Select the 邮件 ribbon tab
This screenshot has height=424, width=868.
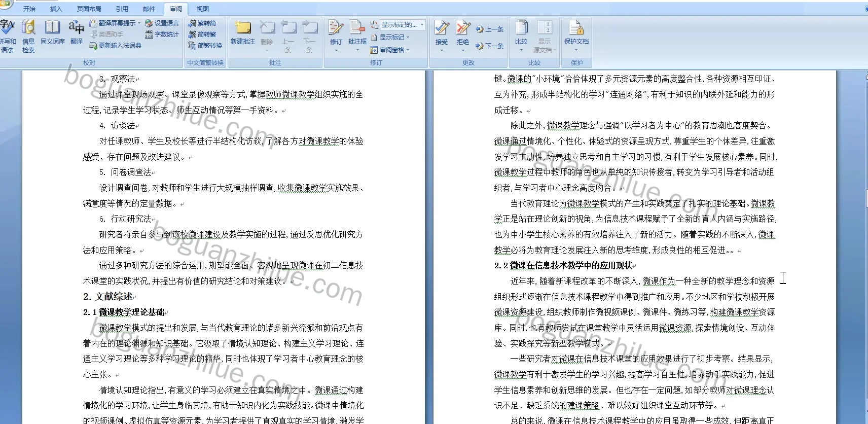[x=149, y=9]
